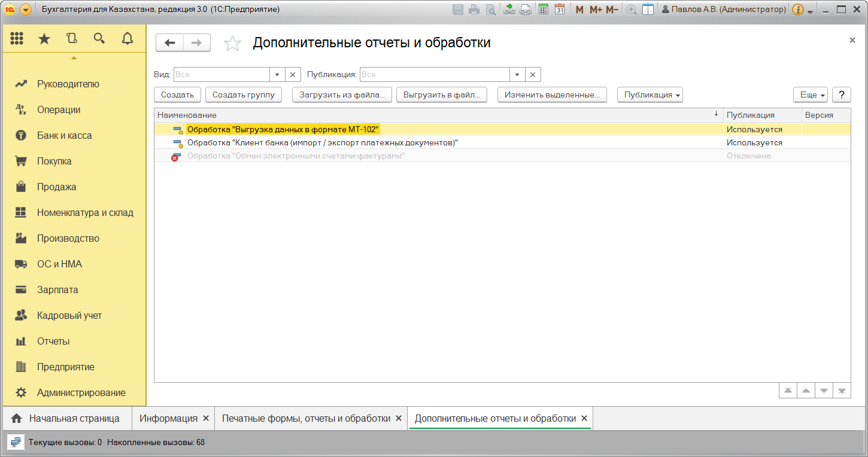Add current page to favorites with the star outline
This screenshot has height=457, width=868.
[232, 43]
